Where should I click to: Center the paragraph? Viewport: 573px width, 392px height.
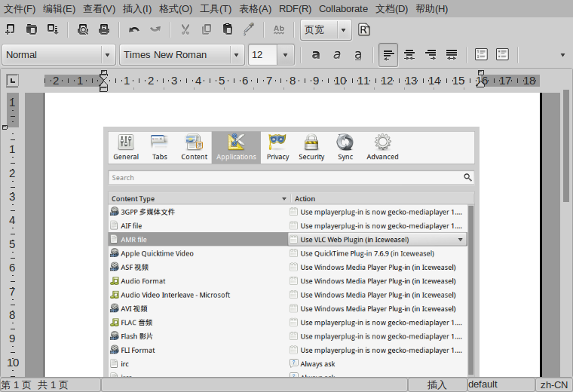pos(409,55)
